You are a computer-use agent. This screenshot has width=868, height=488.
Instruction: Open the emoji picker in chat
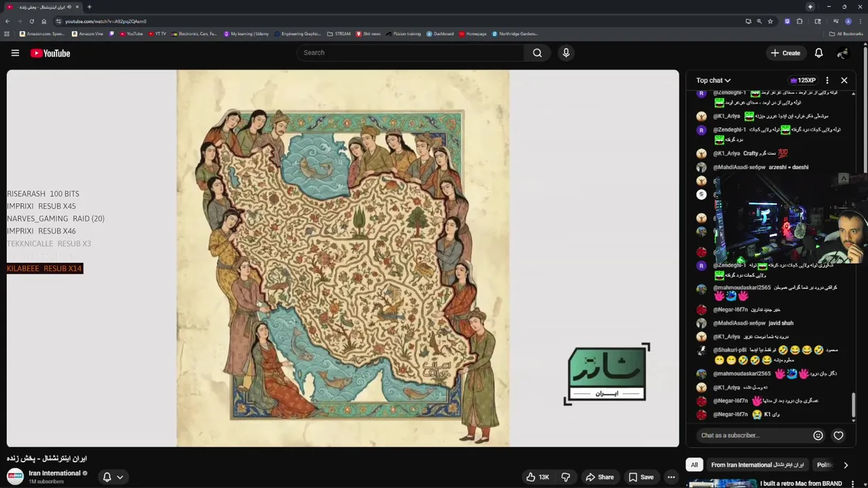(818, 435)
